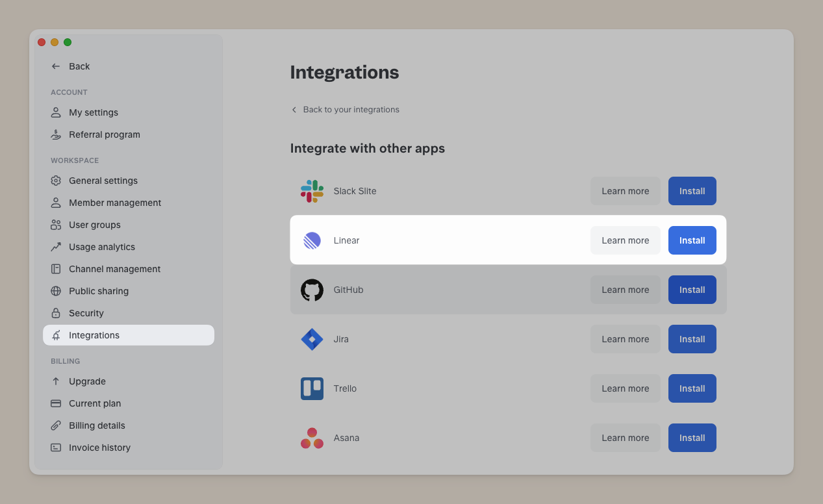The width and height of the screenshot is (823, 504).
Task: Learn more about Trello
Action: coord(626,388)
